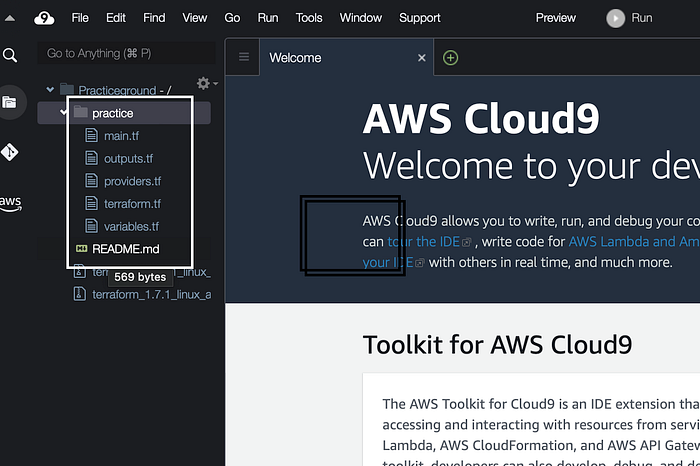Open the Window menu

click(361, 18)
